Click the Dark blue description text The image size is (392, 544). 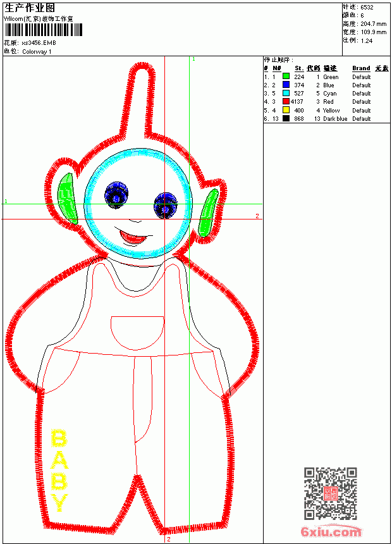335,119
